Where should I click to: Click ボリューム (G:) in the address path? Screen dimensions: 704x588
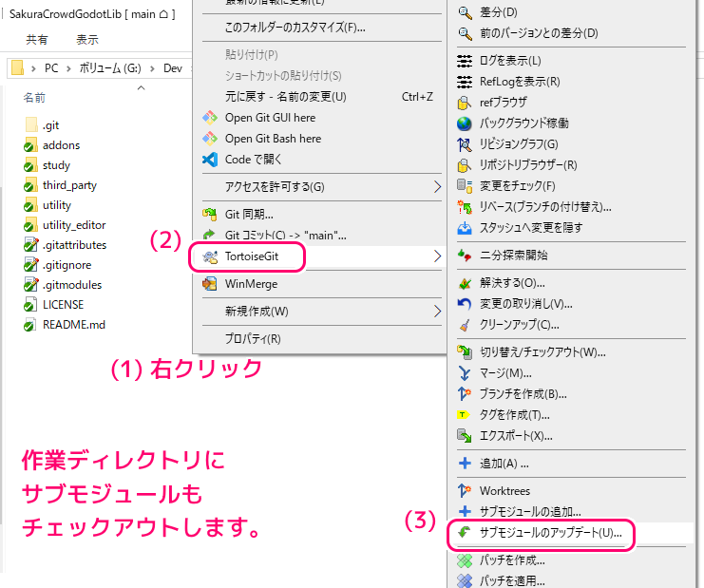pos(110,68)
